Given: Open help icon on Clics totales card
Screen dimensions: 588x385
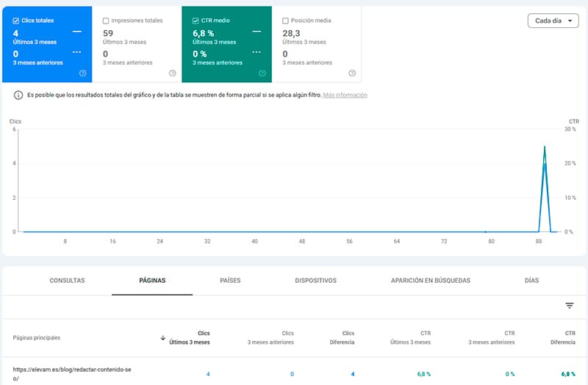Looking at the screenshot, I should pos(83,73).
